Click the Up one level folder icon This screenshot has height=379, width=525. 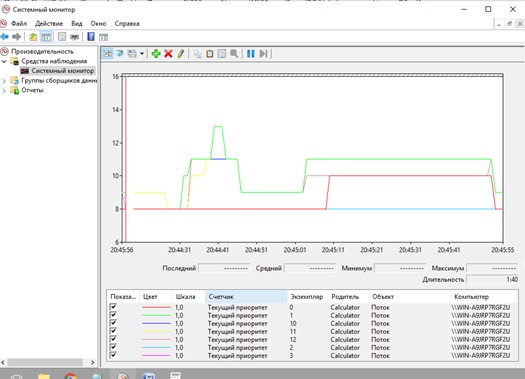click(33, 37)
